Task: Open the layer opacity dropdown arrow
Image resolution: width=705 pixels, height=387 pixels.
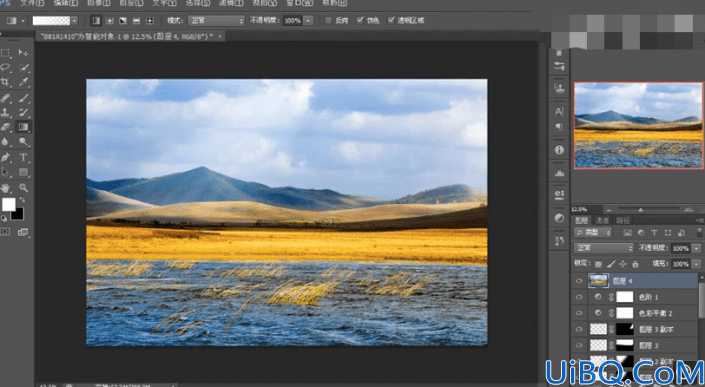Action: pos(697,248)
